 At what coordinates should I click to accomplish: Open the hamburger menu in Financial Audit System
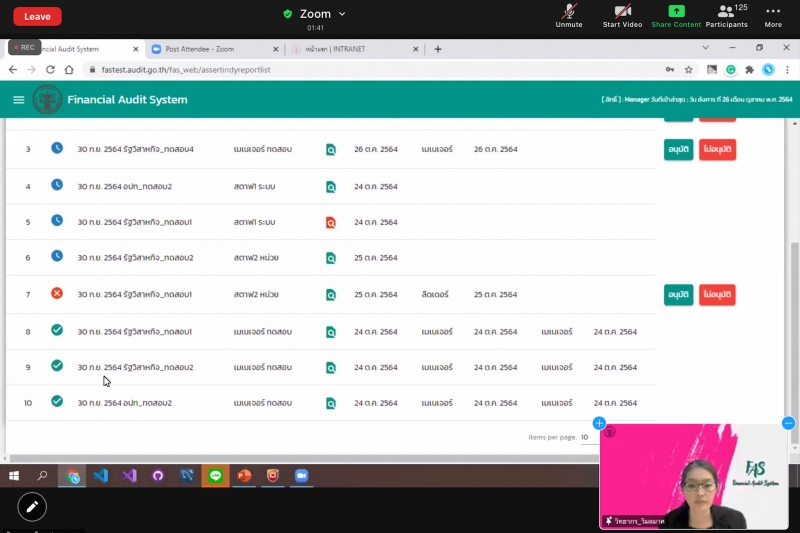18,100
